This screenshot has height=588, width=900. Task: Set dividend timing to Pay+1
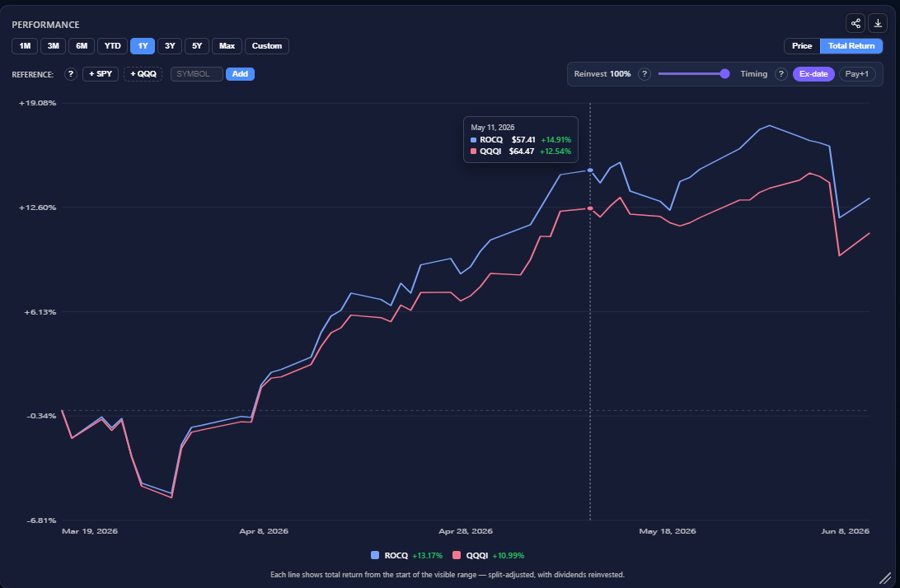point(857,74)
